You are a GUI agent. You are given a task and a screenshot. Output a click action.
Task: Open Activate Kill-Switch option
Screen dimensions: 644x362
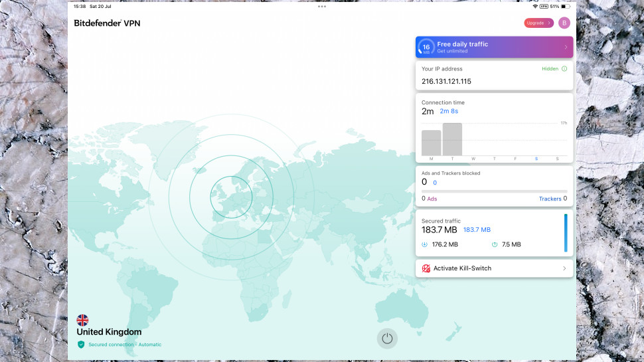point(494,268)
